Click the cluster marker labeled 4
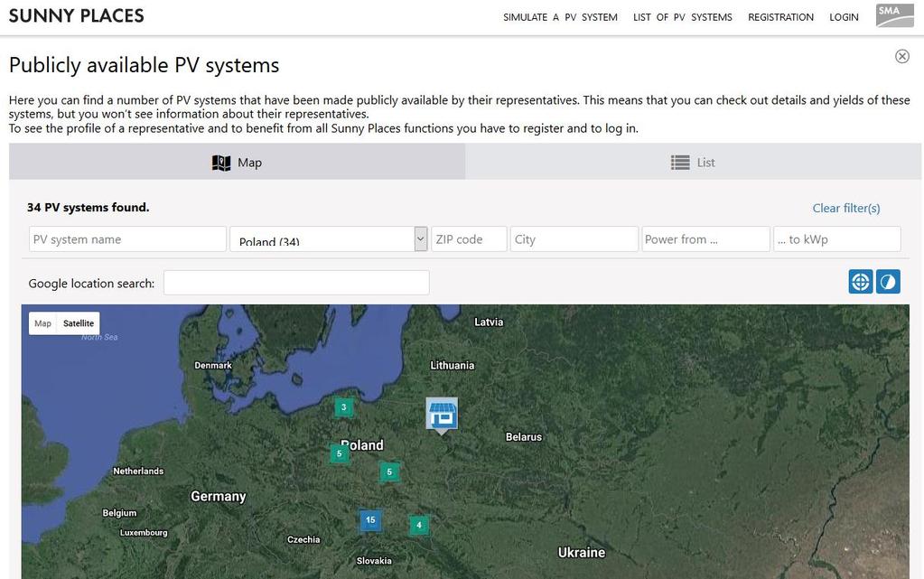Screen dimensions: 924x579 419,525
